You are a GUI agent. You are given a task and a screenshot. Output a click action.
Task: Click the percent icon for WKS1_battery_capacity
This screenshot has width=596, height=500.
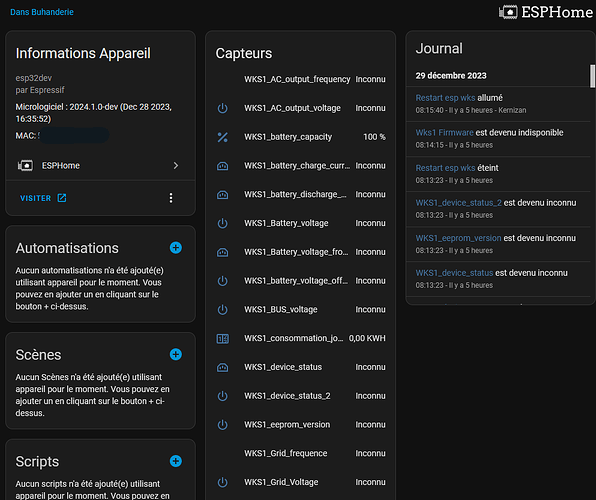[x=222, y=137]
